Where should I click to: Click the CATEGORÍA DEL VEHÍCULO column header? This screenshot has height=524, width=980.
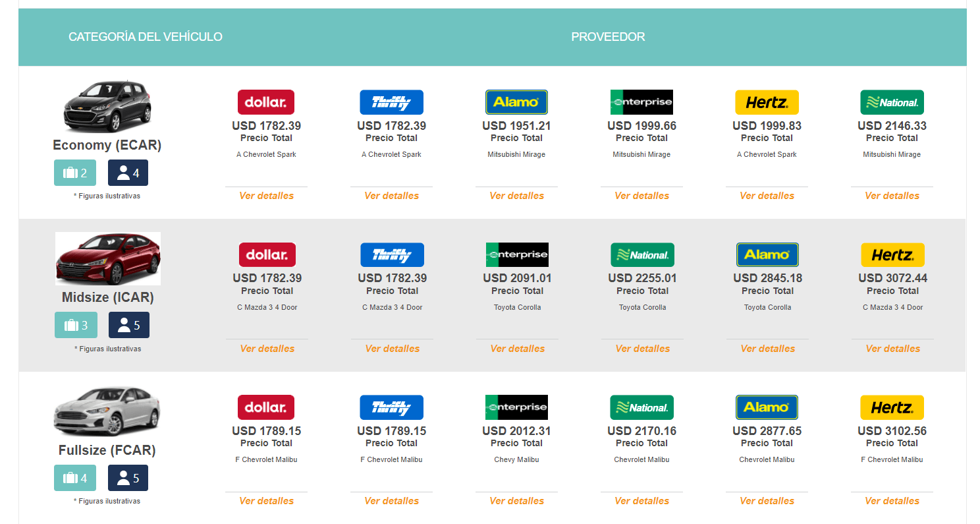[146, 37]
